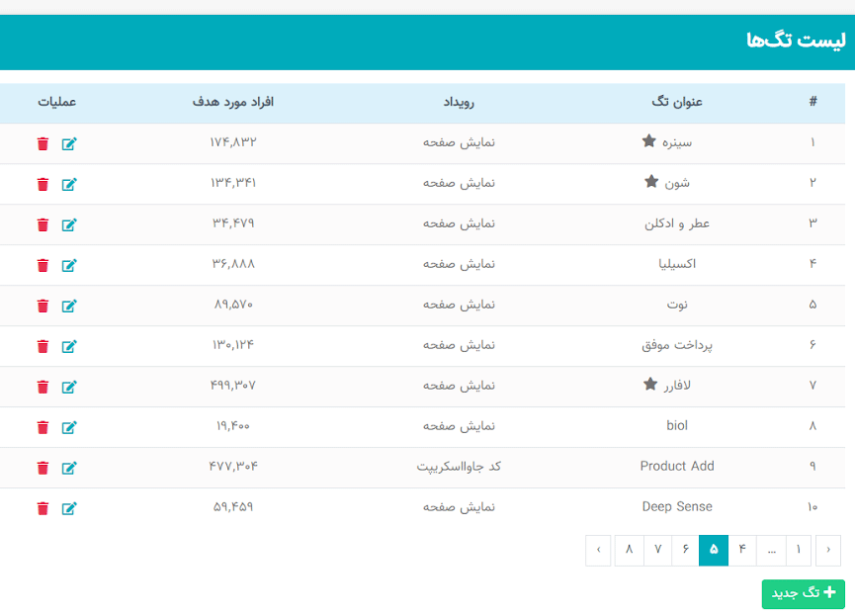Viewport: 855px width, 616px height.
Task: Click the target count ۱۷۴,۸۳۲
Action: pos(233,142)
